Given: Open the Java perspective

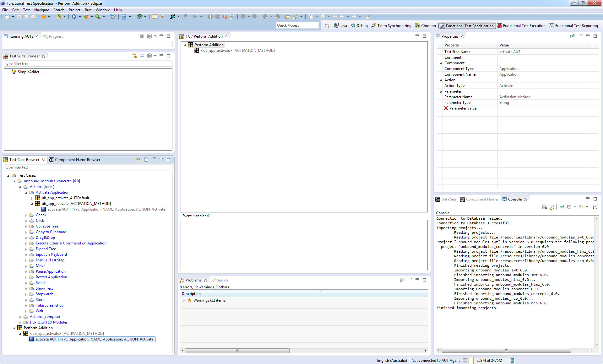Looking at the screenshot, I should pyautogui.click(x=340, y=26).
